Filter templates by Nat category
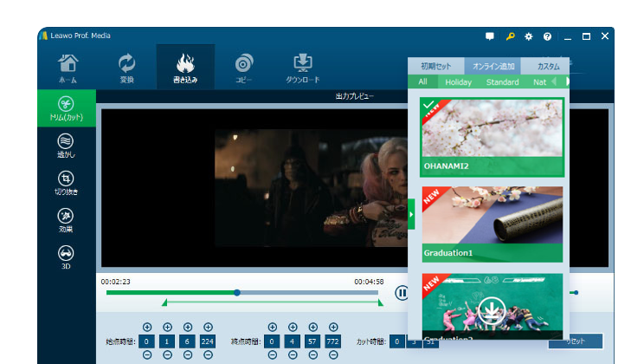This screenshot has width=644, height=364. tap(539, 81)
